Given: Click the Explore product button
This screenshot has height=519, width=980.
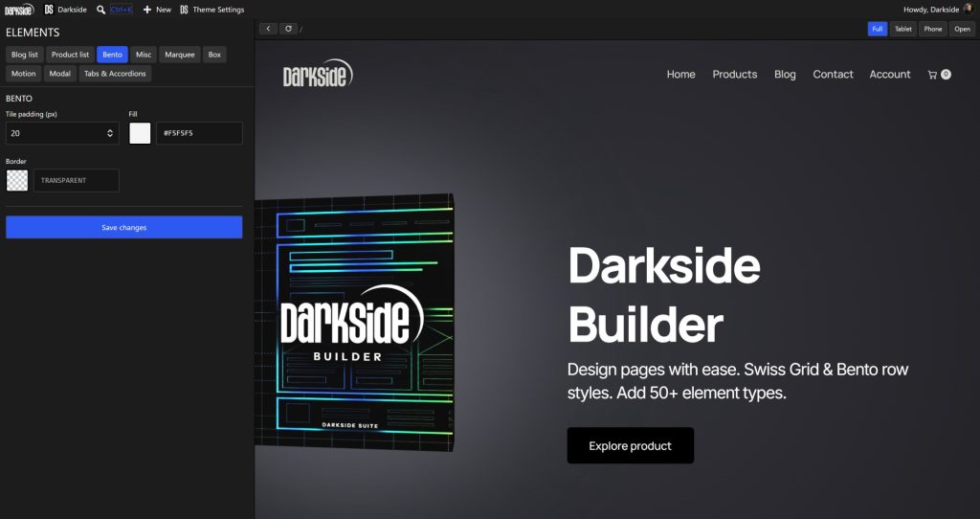Looking at the screenshot, I should pyautogui.click(x=630, y=446).
